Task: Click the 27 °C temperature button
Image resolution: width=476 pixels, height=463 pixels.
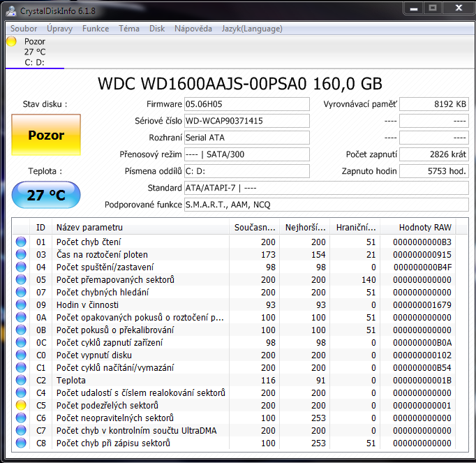Action: (x=46, y=195)
